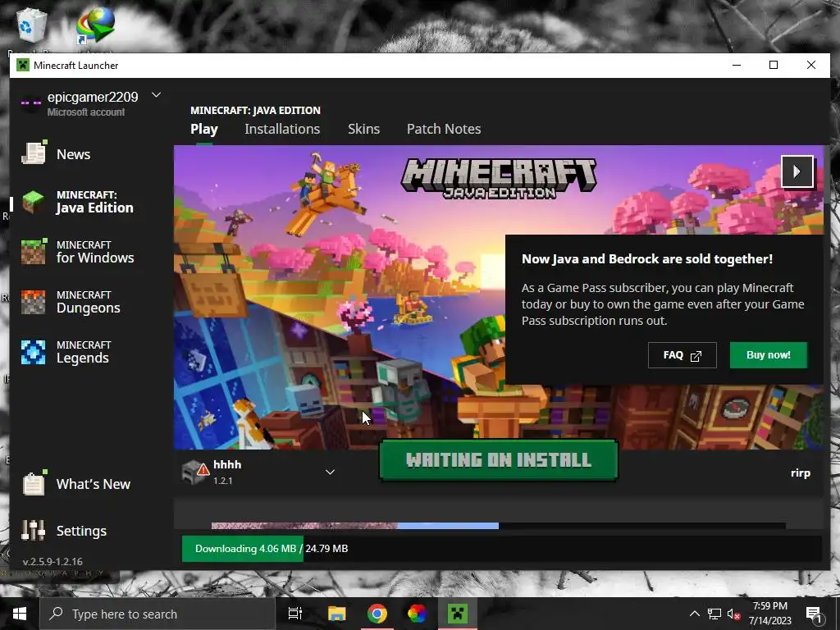
Task: Click the News label in sidebar
Action: pos(73,154)
